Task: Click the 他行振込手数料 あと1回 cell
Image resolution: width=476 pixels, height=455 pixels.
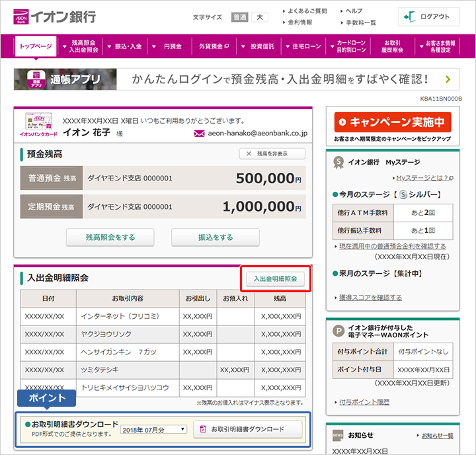Action: [423, 231]
